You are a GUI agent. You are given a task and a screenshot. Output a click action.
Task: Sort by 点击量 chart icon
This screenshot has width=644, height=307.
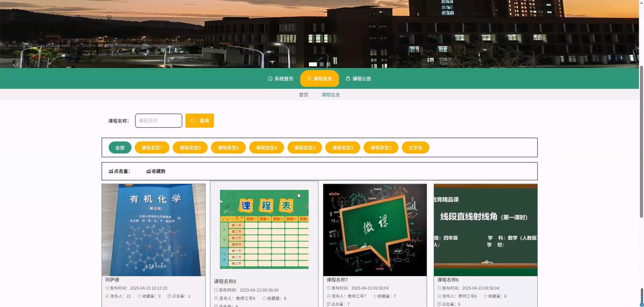[111, 171]
